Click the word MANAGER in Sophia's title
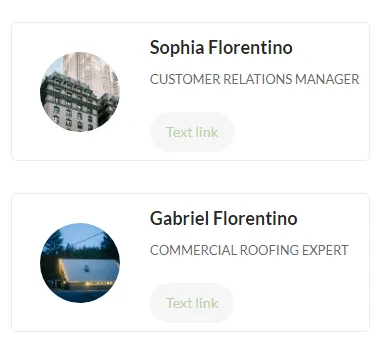This screenshot has height=362, width=385. [x=327, y=79]
